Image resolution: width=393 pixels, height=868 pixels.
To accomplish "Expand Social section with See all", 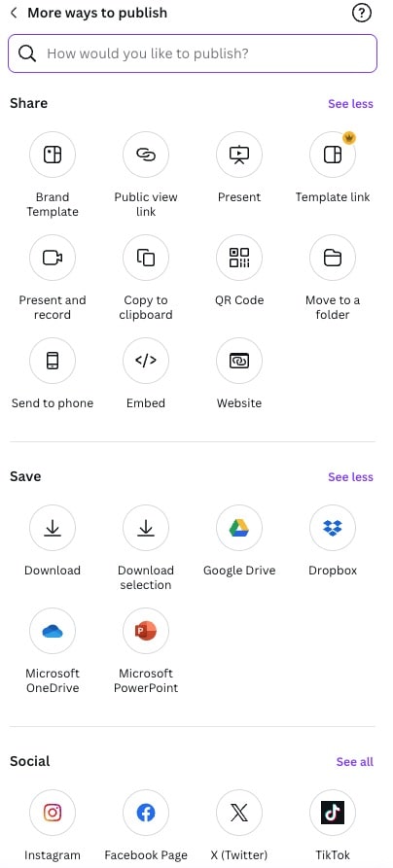I will [355, 762].
